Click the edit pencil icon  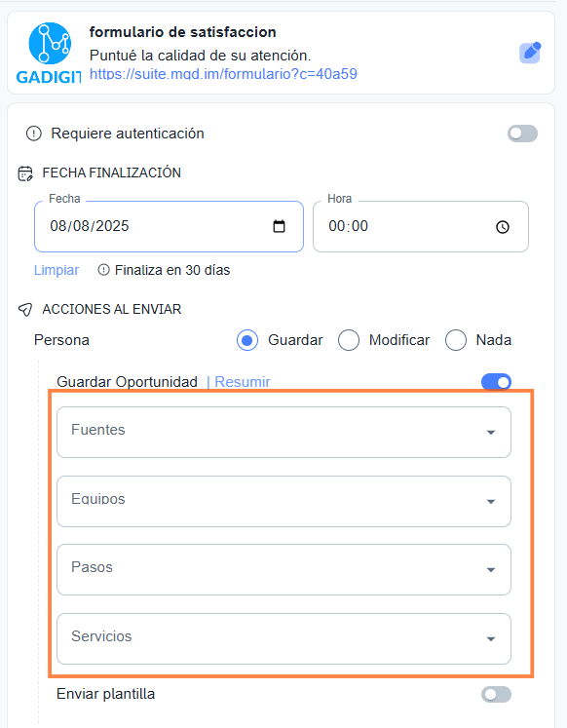point(530,53)
